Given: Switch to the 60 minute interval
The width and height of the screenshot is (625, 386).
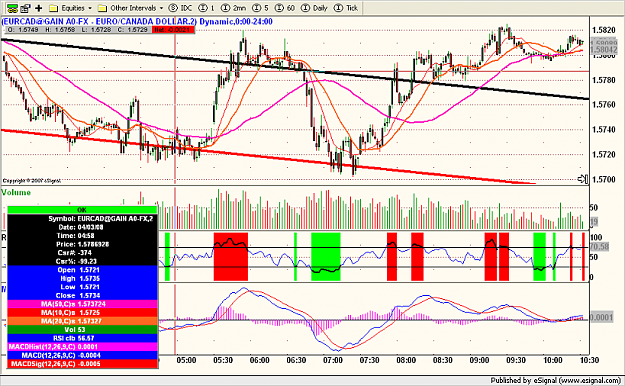Looking at the screenshot, I should tap(285, 8).
